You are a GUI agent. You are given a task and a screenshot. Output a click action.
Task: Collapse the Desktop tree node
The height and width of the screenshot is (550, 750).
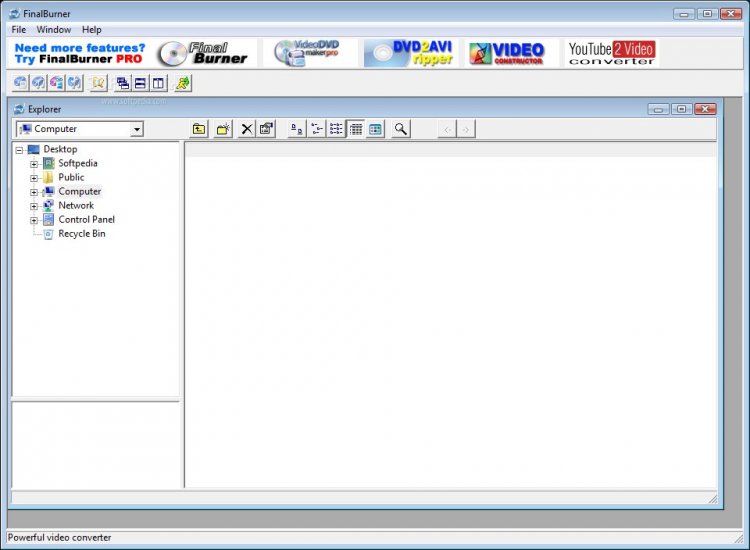click(19, 150)
